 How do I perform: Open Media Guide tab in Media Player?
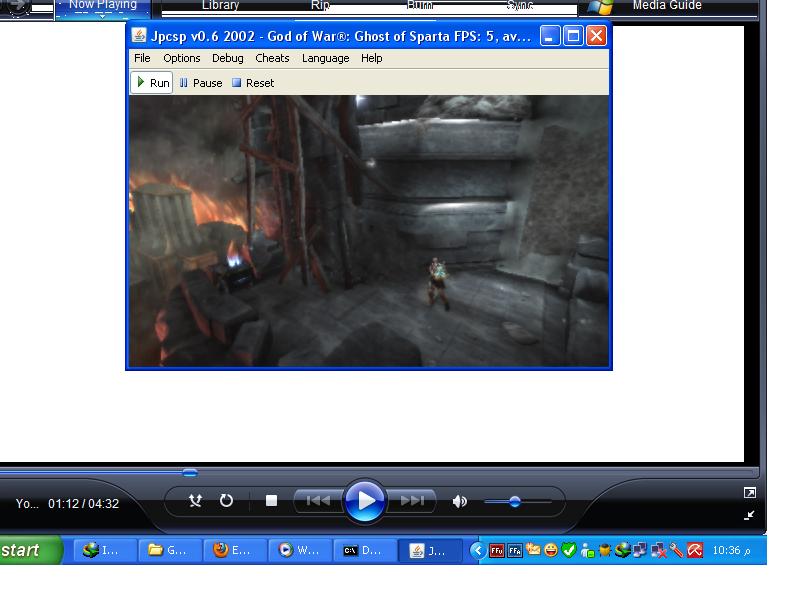point(667,5)
